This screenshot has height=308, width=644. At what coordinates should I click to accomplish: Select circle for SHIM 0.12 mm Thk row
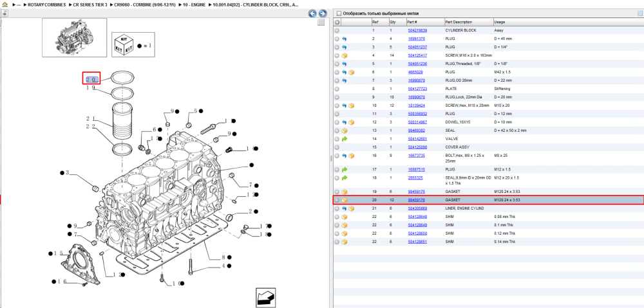tap(337, 234)
